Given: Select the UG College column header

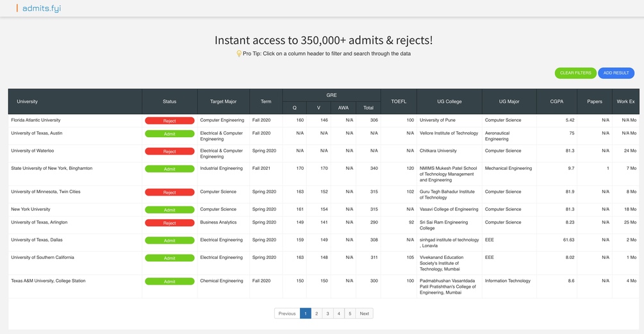Looking at the screenshot, I should point(449,101).
